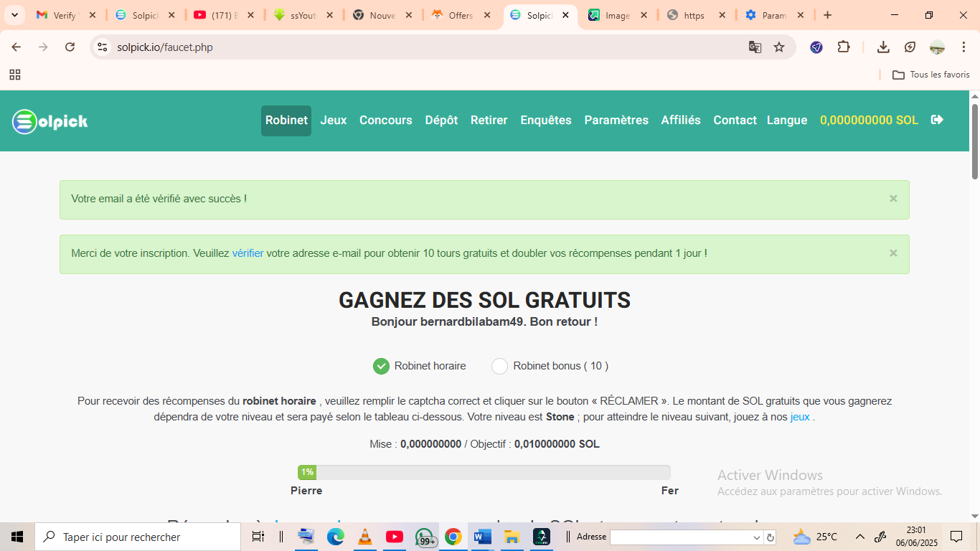Open the Paramètres menu item

pyautogui.click(x=616, y=121)
